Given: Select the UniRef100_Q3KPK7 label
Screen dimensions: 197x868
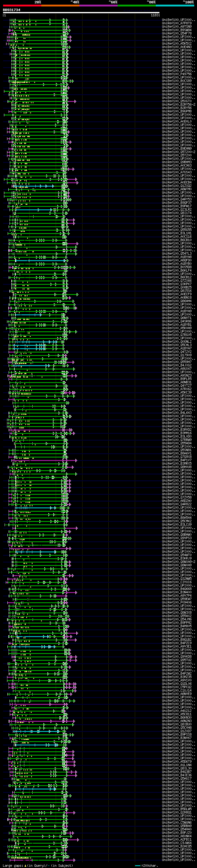Looking at the screenshot, I should tap(177, 284).
